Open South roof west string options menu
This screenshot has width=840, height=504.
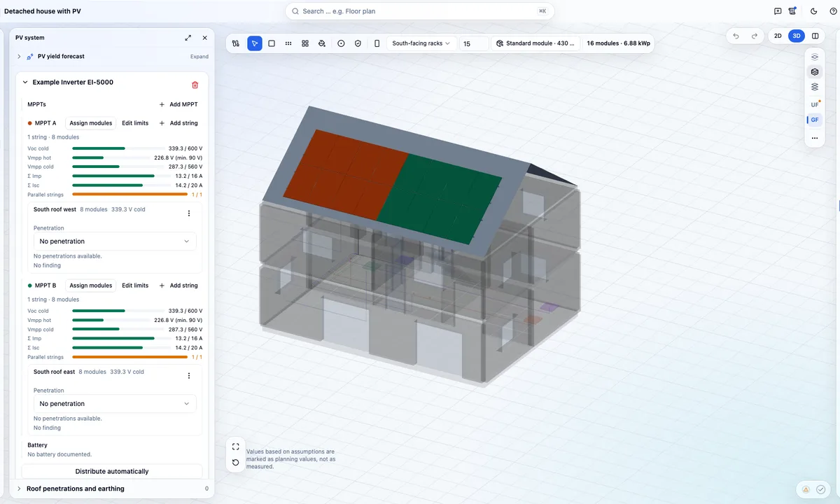pos(188,213)
